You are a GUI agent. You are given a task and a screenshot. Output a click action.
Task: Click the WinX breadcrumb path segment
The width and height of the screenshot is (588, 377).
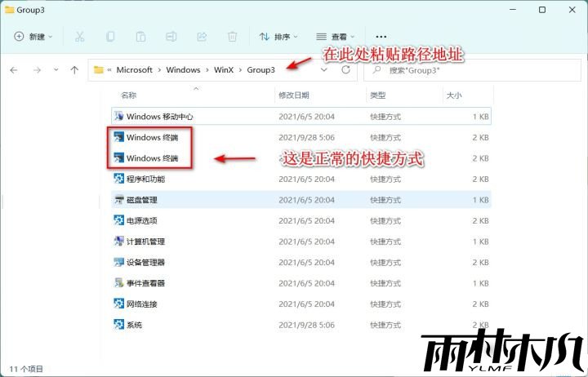(x=224, y=70)
